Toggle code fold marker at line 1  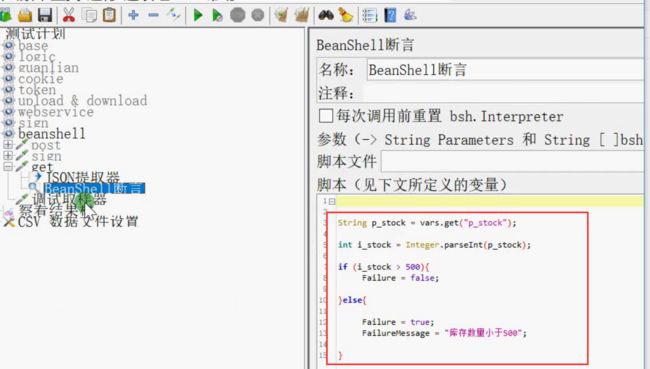point(332,201)
